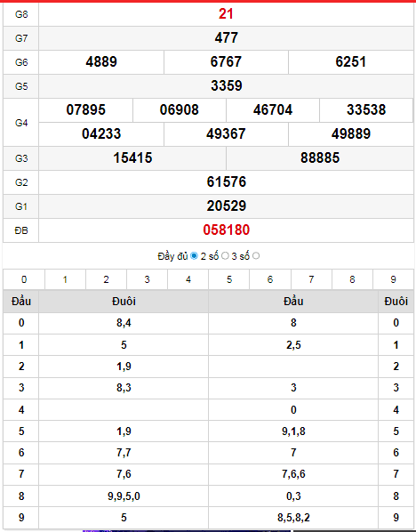Highlight digit 4 in the filter row
Viewport: 416px width, 532px height.
[x=188, y=279]
